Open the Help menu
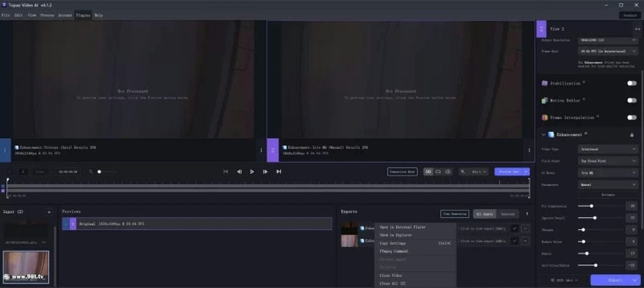Image resolution: width=644 pixels, height=288 pixels. [99, 15]
